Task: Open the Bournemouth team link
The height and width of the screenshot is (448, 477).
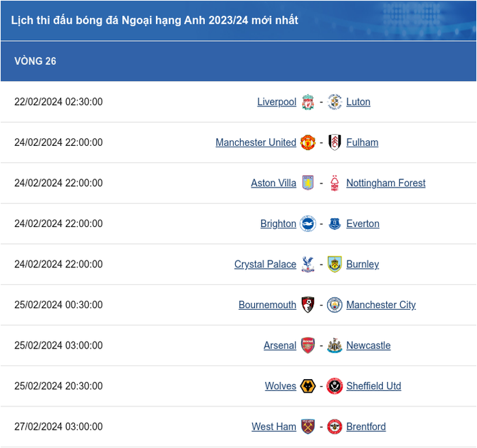Action: [x=267, y=305]
